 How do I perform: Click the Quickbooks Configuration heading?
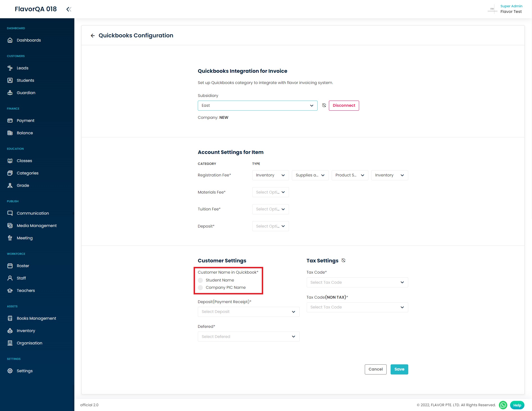(x=136, y=35)
